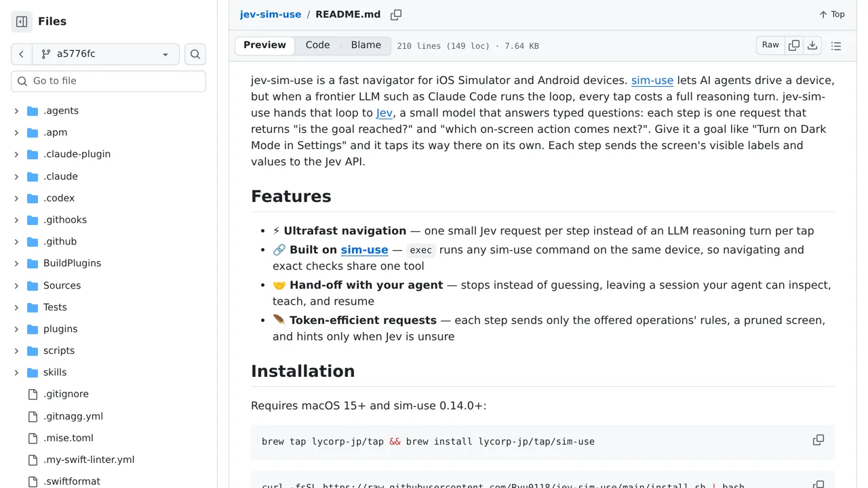Screen dimensions: 868x488
Task: Download the raw file icon
Action: click(812, 45)
